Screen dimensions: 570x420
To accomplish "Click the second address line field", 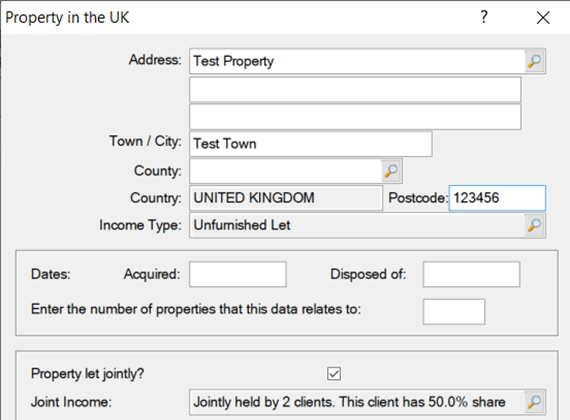I will click(355, 89).
